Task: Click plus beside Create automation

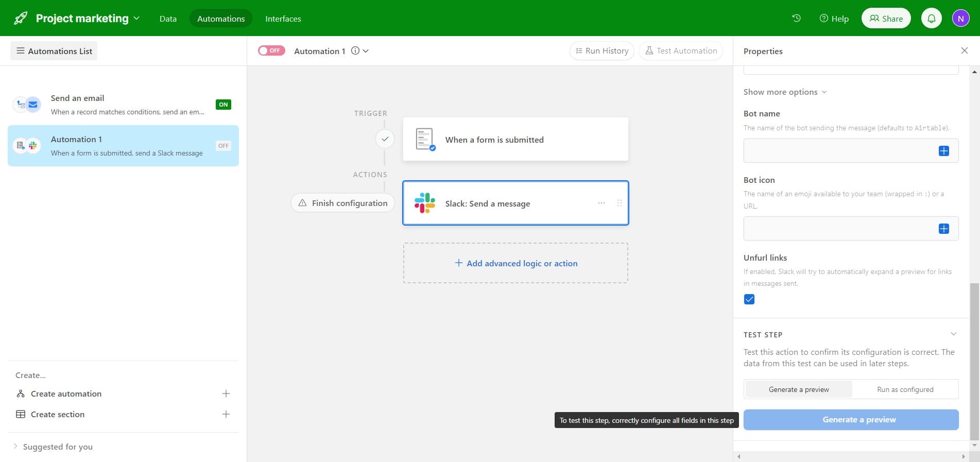Action: pos(226,393)
